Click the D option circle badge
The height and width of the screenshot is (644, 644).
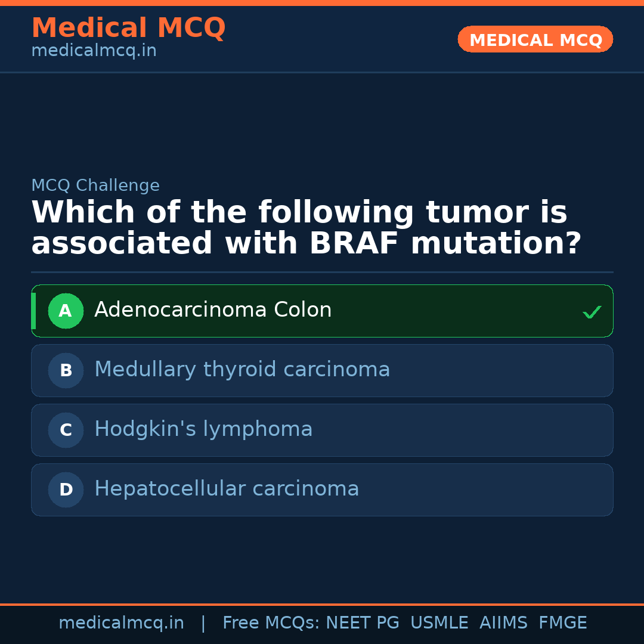pos(66,490)
